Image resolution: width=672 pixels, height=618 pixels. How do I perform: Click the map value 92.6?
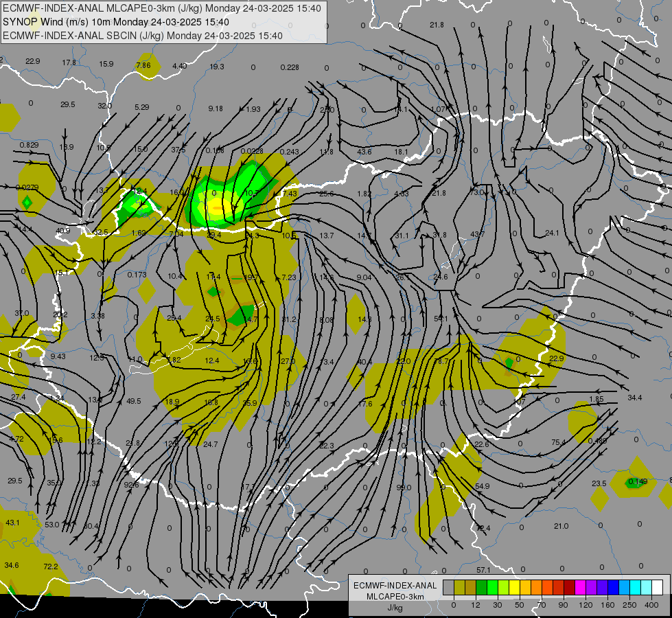[132, 485]
